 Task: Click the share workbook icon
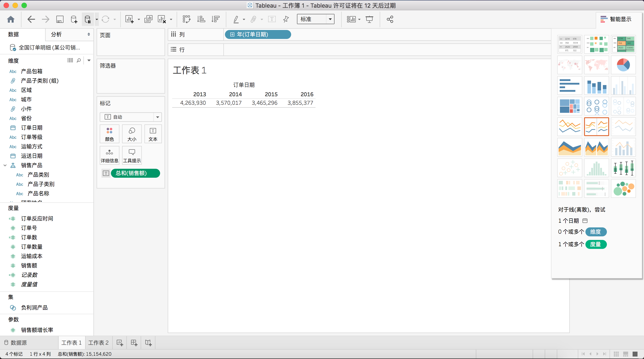[390, 19]
